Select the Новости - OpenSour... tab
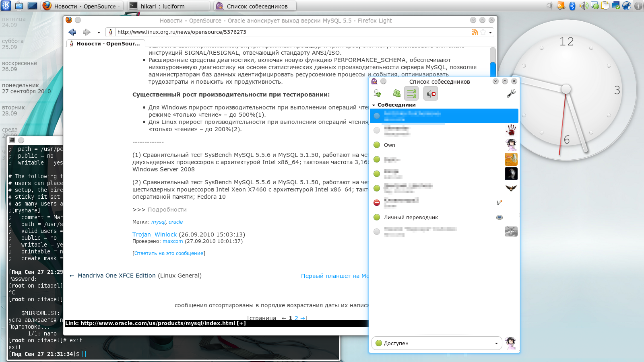 pyautogui.click(x=105, y=43)
